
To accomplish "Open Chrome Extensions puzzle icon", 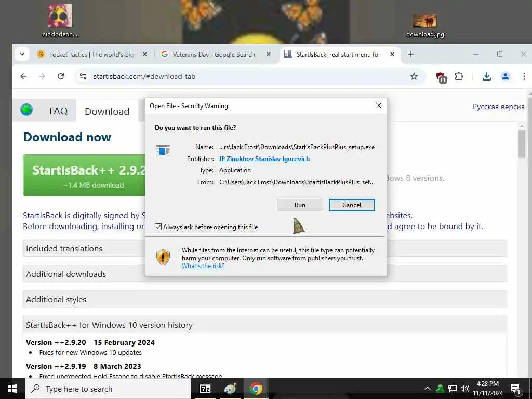I will pyautogui.click(x=459, y=76).
